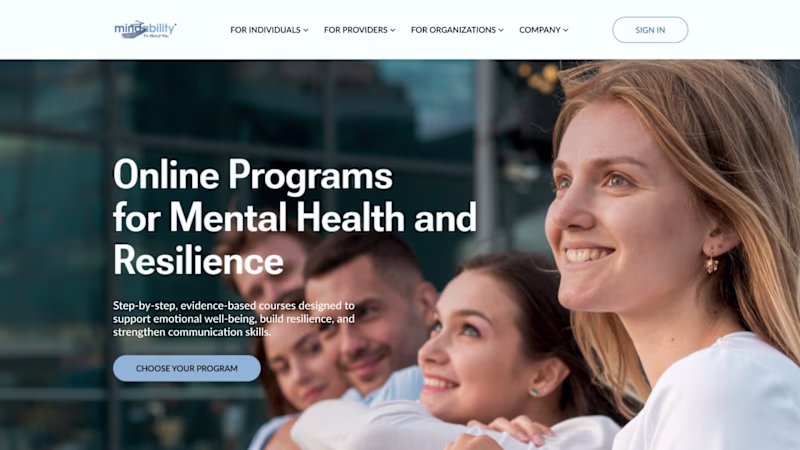The image size is (800, 450).
Task: Open the For Providers menu label
Action: pos(356,30)
